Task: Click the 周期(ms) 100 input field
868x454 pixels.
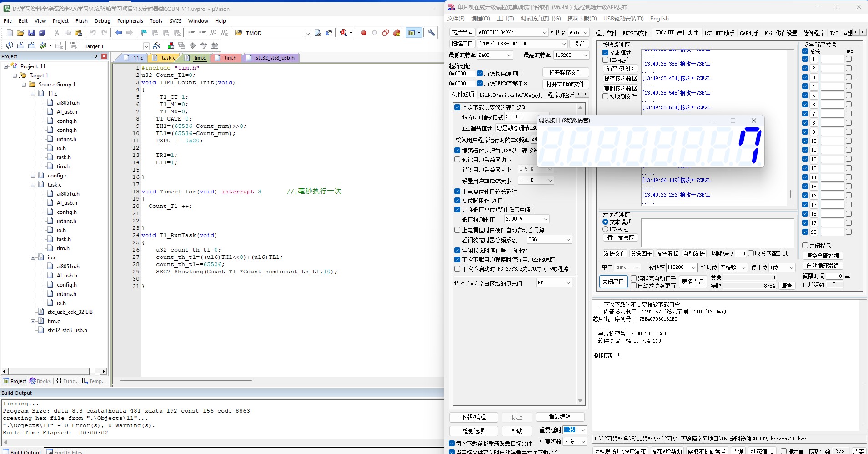Action: coord(741,253)
